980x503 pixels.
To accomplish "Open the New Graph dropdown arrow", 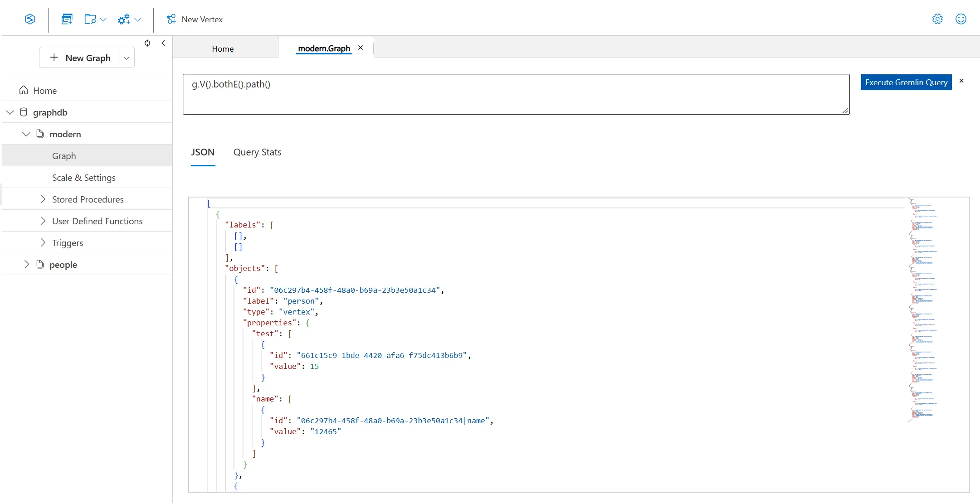I will (127, 58).
